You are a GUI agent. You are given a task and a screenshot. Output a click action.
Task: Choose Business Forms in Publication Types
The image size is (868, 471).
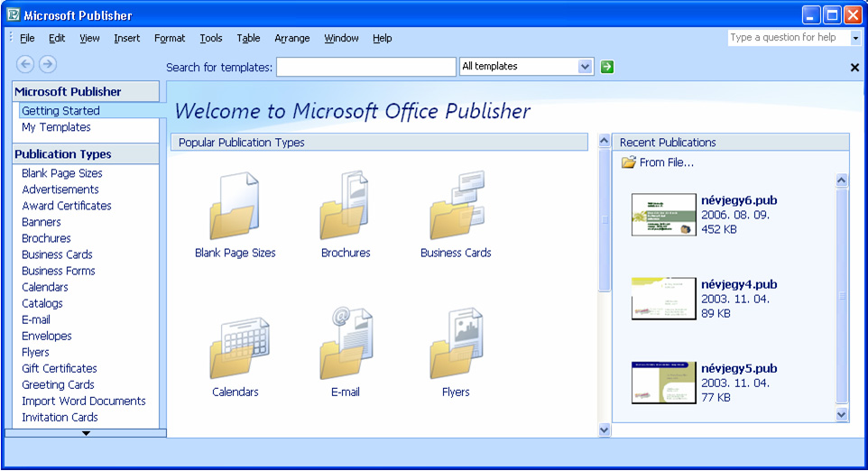[x=58, y=271]
